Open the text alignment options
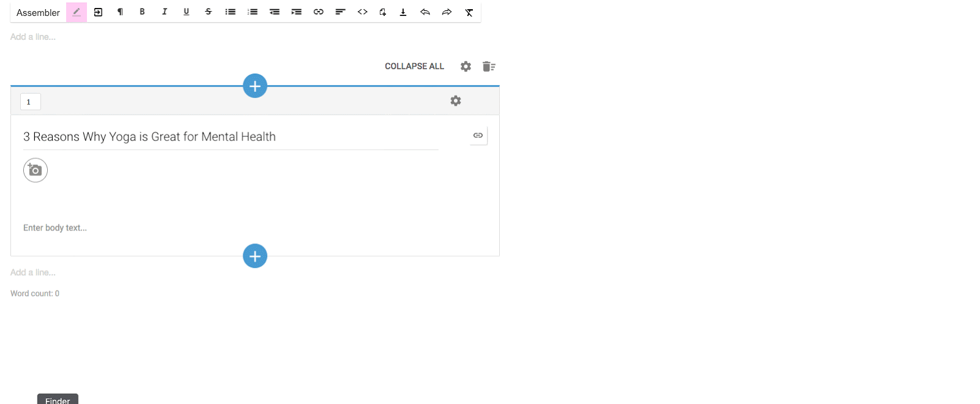This screenshot has width=980, height=404. tap(341, 12)
